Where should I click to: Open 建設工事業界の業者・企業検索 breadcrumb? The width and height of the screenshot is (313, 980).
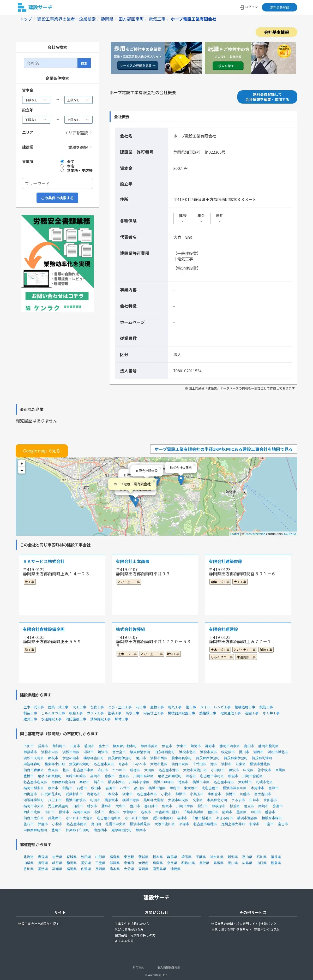point(67,19)
